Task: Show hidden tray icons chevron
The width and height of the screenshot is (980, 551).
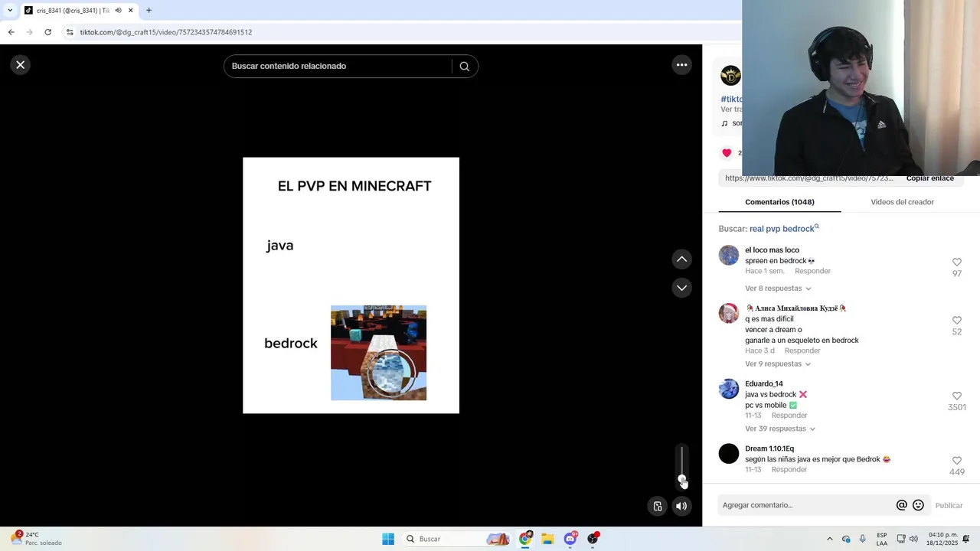Action: click(x=829, y=539)
